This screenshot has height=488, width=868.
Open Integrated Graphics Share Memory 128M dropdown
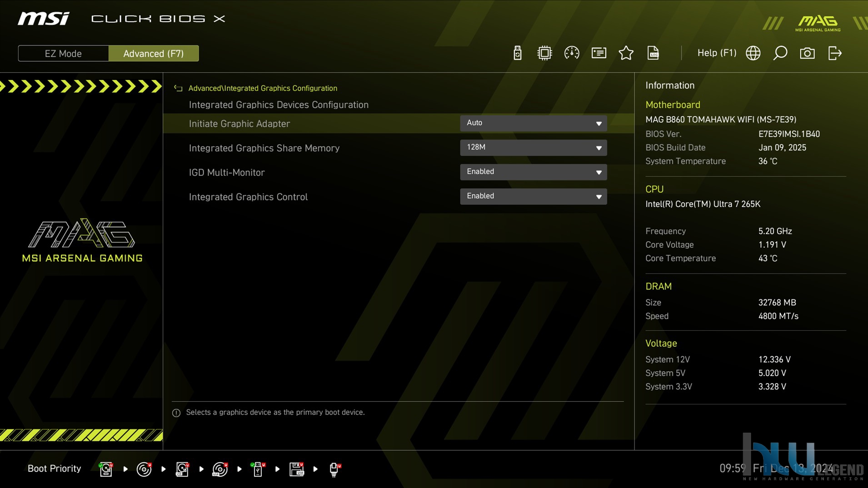(533, 148)
